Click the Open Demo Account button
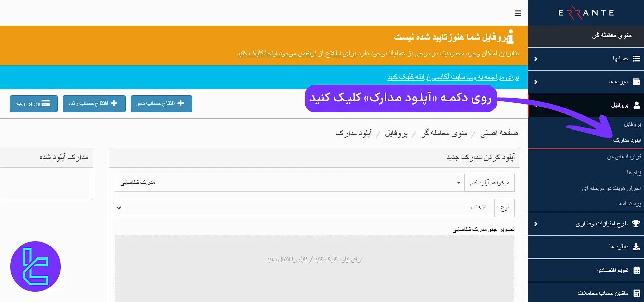The image size is (644, 302). click(162, 104)
